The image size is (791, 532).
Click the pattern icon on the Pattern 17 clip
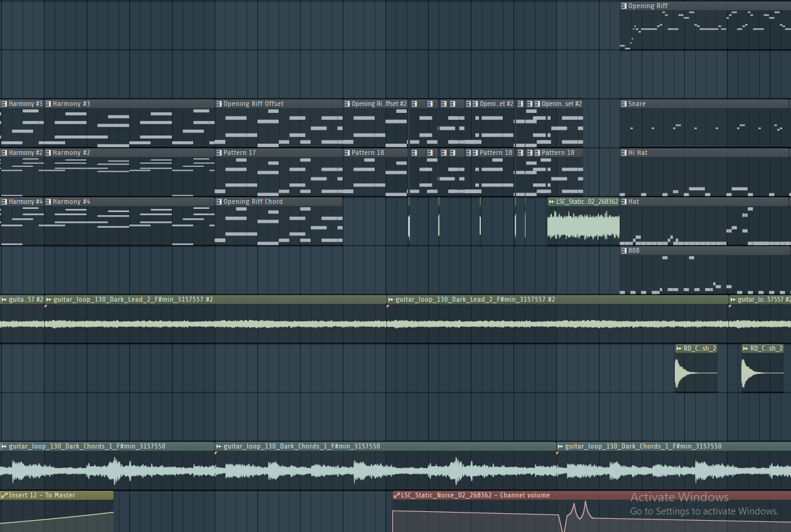point(219,153)
